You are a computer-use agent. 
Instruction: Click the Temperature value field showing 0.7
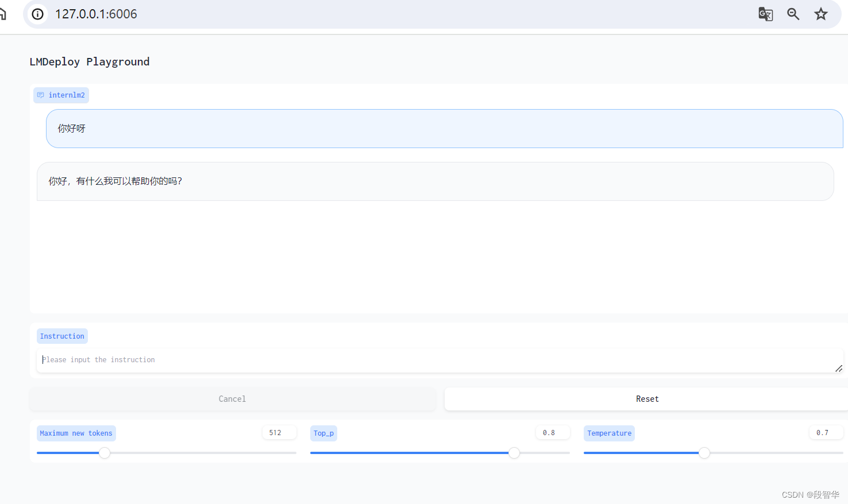[x=826, y=433]
